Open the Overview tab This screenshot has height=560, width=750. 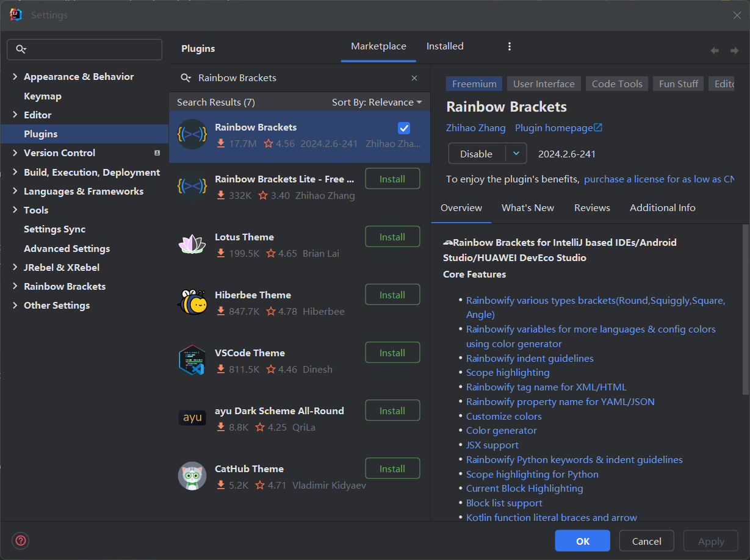461,208
